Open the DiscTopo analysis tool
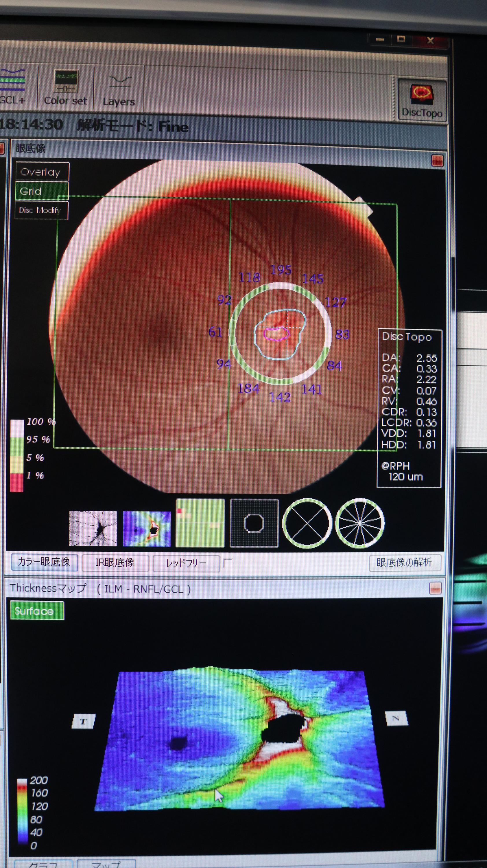 point(422,100)
